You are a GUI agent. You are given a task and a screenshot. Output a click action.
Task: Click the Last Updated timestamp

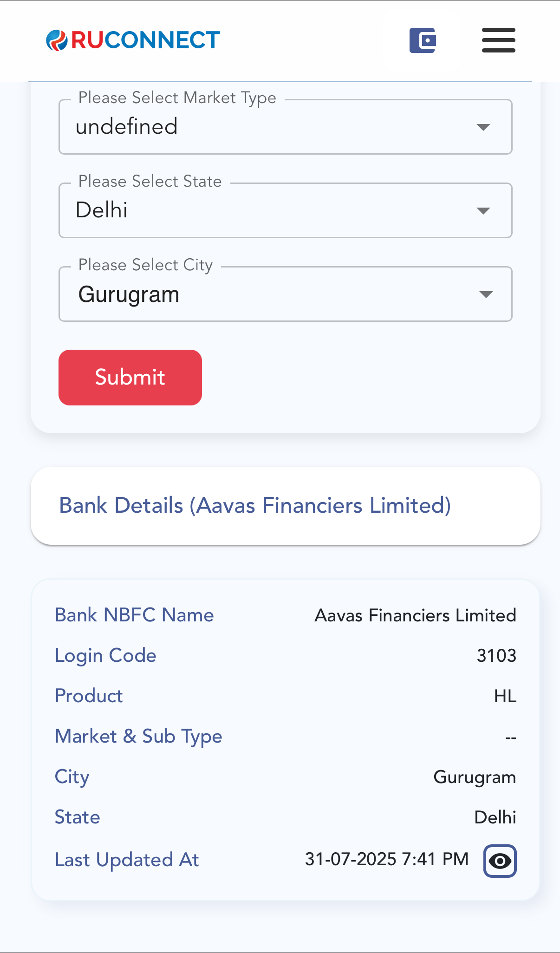tap(386, 859)
